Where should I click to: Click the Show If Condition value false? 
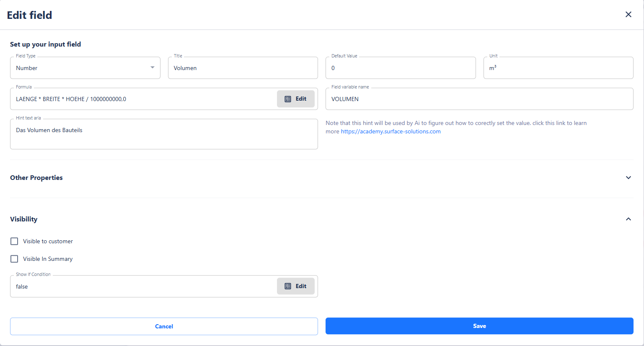coord(22,287)
